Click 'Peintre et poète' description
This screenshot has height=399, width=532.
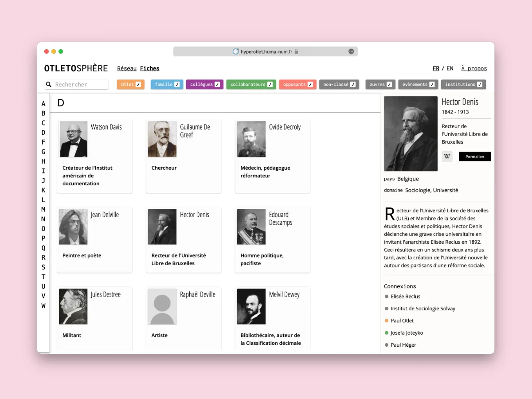click(x=82, y=255)
